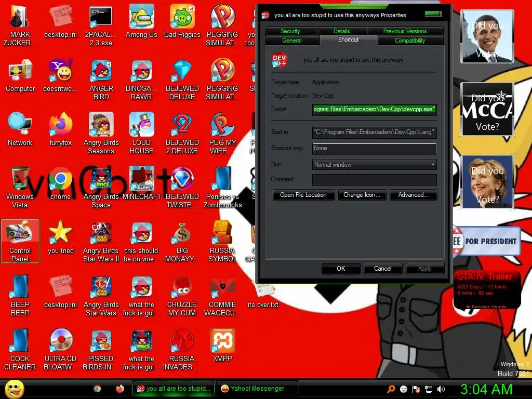Screen dimensions: 532x399
Task: Select the its over.txt file
Action: click(263, 295)
